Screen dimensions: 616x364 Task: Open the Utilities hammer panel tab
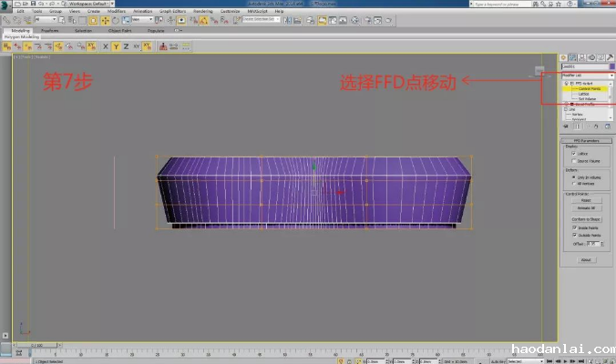pos(611,57)
